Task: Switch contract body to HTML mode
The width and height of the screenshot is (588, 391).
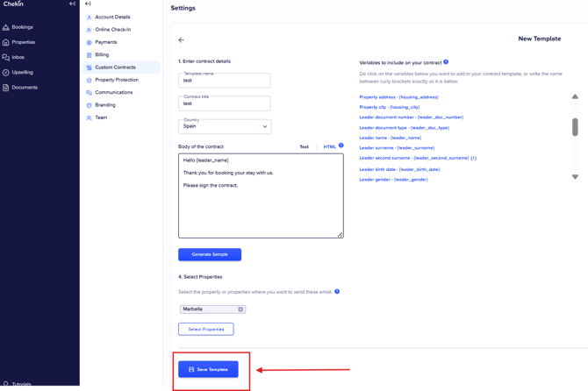Action: coord(329,147)
